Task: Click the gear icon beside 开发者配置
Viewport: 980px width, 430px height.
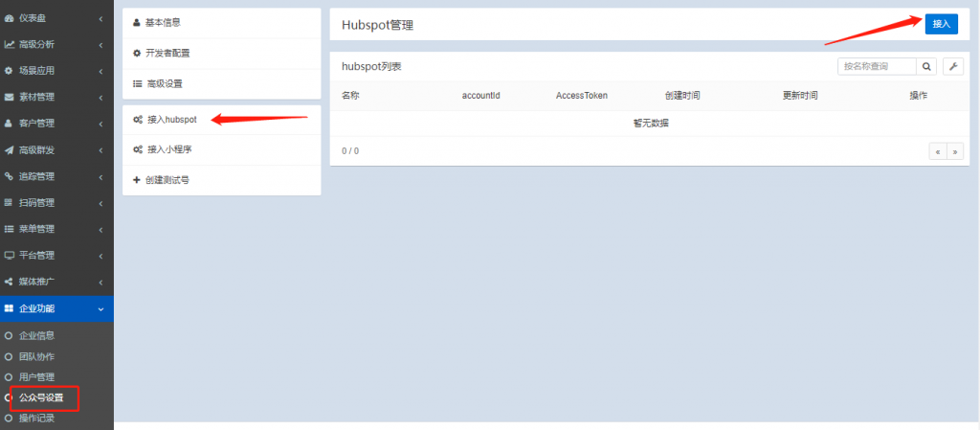Action: click(x=137, y=53)
